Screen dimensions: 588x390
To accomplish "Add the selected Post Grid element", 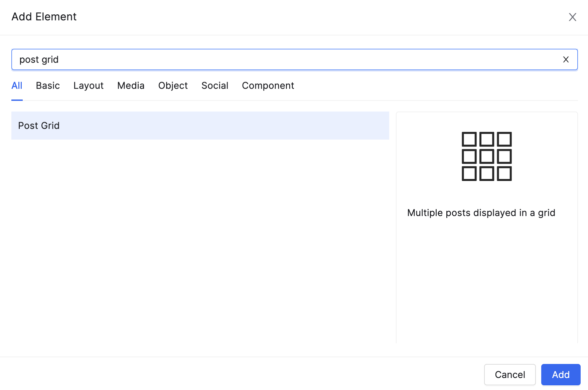I will click(x=561, y=375).
